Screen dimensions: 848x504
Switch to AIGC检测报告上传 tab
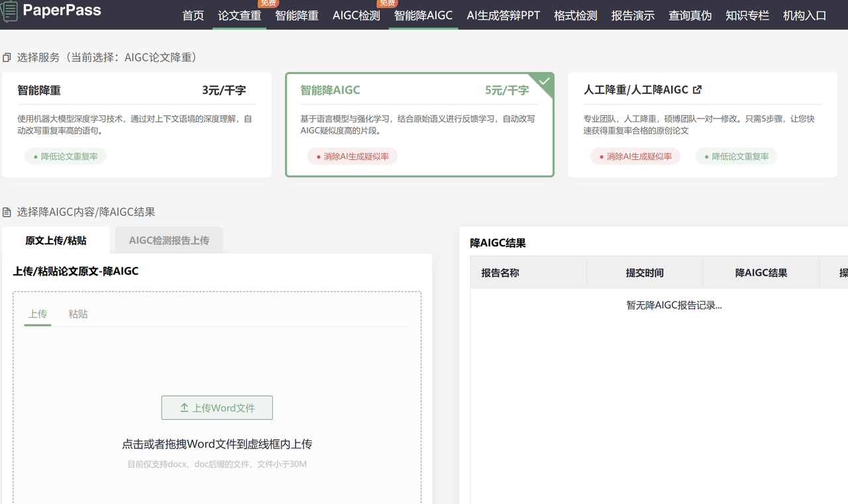click(x=169, y=240)
